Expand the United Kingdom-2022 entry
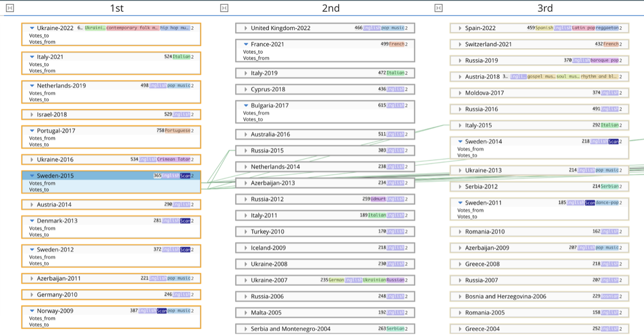 (246, 28)
